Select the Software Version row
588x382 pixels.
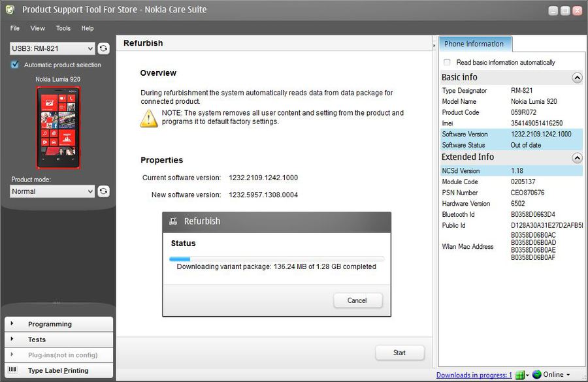pos(512,134)
